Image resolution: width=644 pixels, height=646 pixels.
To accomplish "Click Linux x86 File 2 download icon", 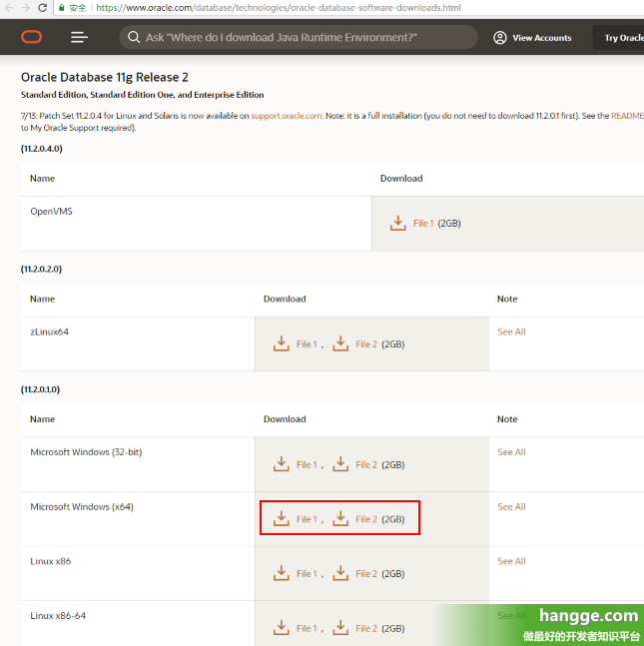I will [341, 573].
